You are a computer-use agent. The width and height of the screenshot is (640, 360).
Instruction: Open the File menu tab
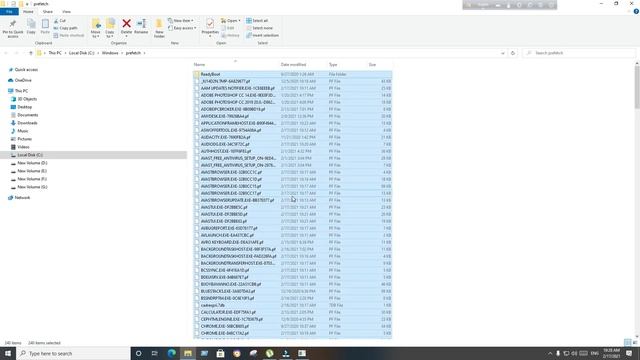point(9,11)
